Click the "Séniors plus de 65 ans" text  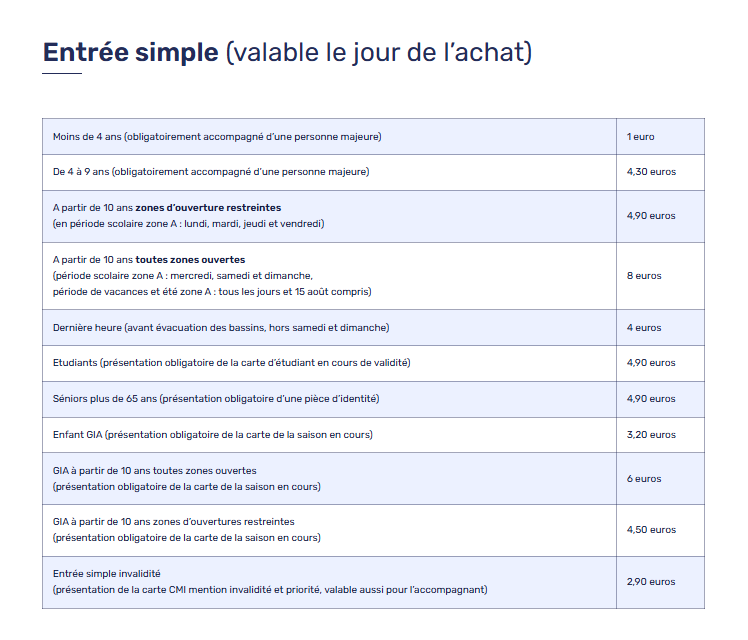(x=216, y=399)
